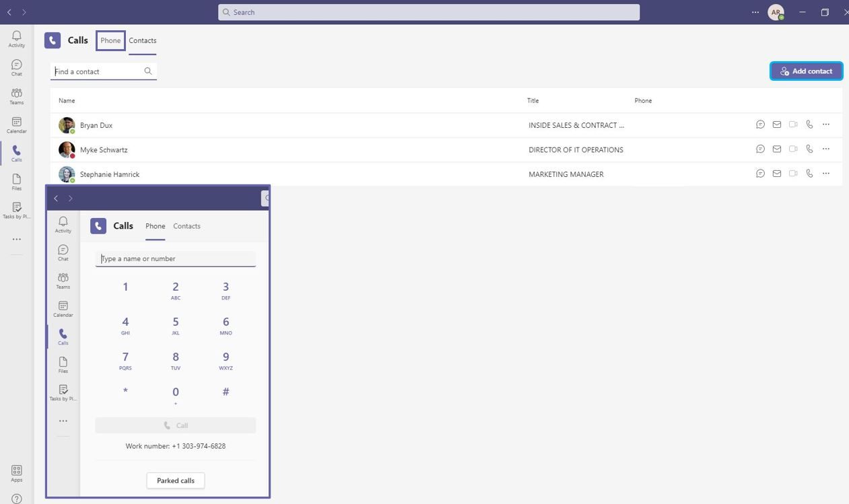The height and width of the screenshot is (504, 849).
Task: Open Chat in inset window sidebar
Action: (x=63, y=252)
